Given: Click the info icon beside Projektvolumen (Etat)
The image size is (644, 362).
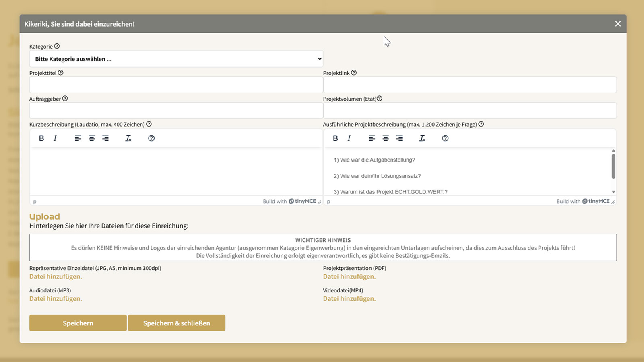Looking at the screenshot, I should tap(380, 99).
